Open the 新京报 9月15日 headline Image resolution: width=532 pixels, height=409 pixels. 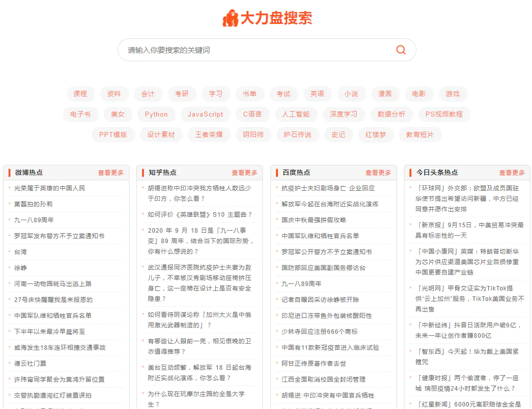470,230
